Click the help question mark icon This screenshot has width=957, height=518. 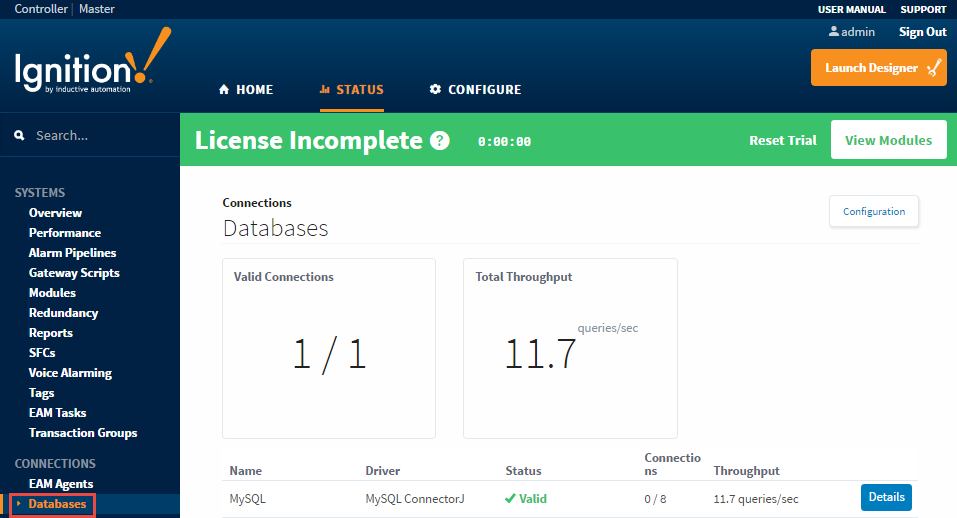[440, 141]
